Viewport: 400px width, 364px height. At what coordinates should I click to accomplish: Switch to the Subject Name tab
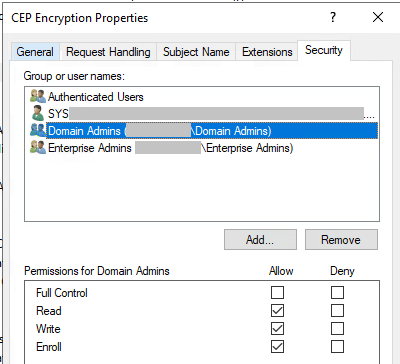[196, 52]
